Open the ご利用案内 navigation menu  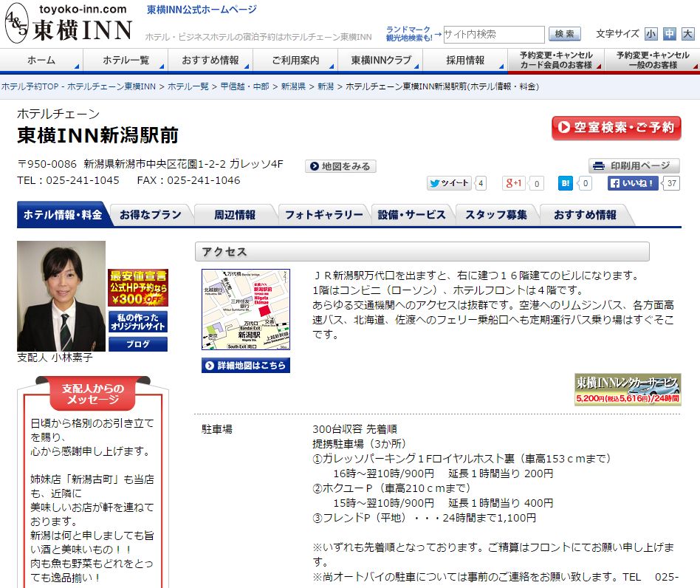point(295,61)
